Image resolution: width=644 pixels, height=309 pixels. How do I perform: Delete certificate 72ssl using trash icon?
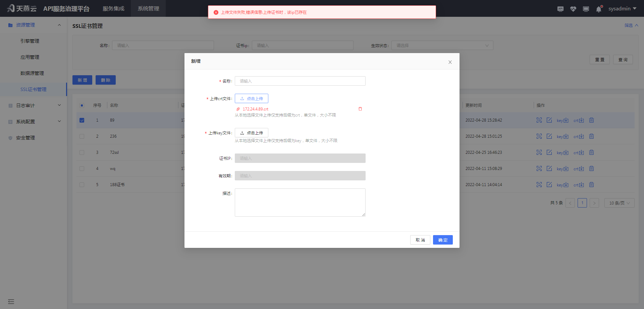pyautogui.click(x=591, y=152)
